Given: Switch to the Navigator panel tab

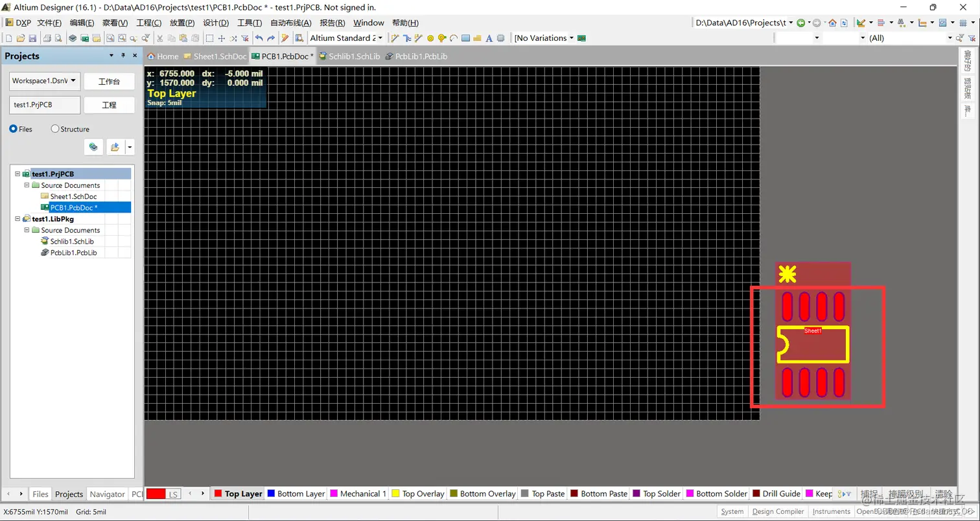Looking at the screenshot, I should click(107, 494).
